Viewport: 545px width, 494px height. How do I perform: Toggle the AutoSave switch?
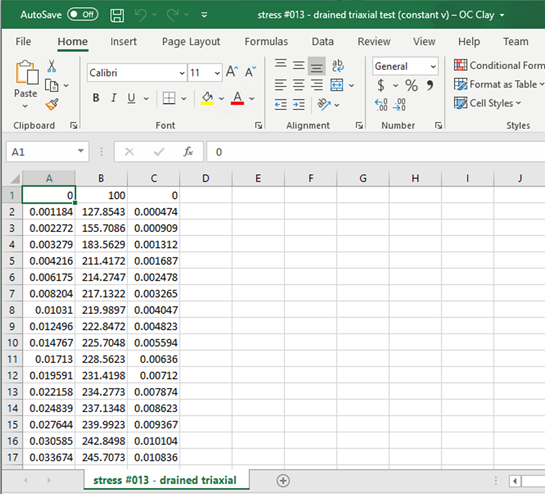pos(83,15)
